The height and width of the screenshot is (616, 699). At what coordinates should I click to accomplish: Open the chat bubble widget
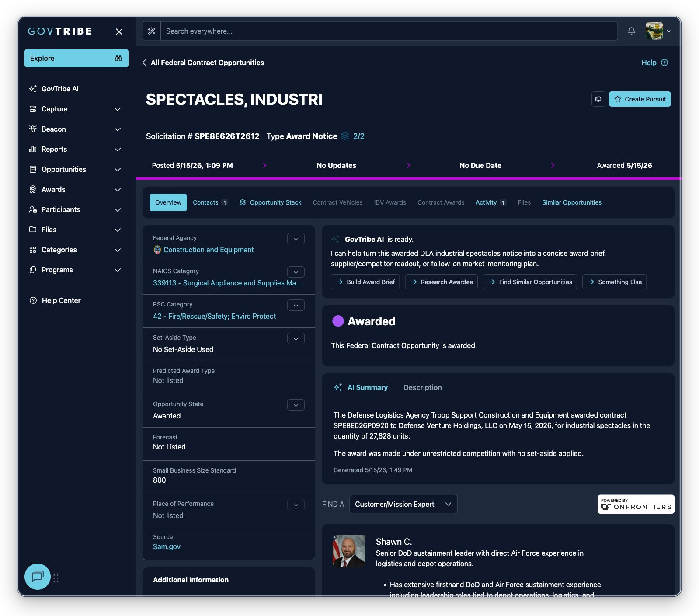pos(38,577)
